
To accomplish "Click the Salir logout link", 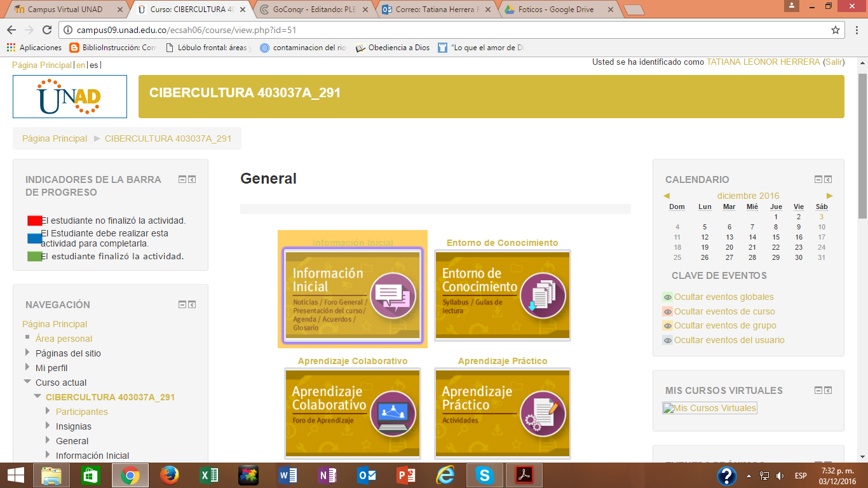I will (833, 62).
